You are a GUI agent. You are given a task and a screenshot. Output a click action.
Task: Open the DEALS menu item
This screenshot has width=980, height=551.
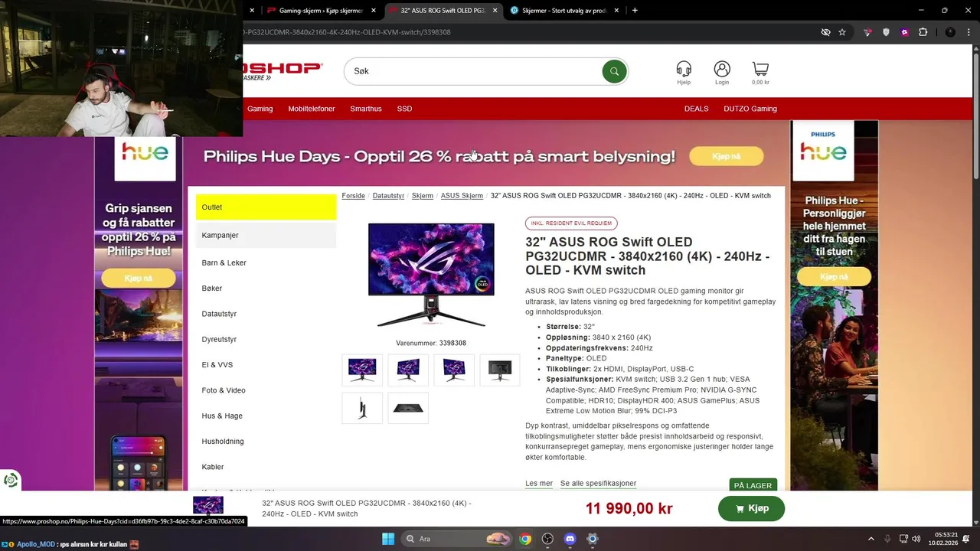(x=697, y=109)
